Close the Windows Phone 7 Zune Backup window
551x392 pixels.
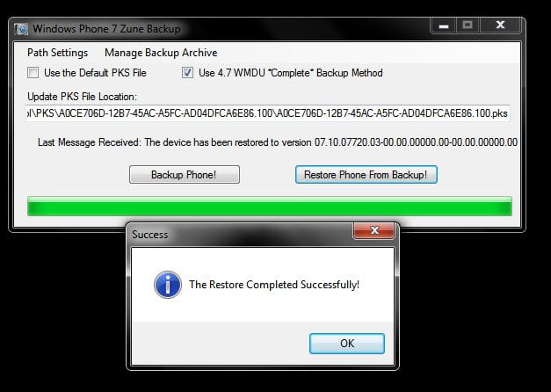[x=500, y=25]
